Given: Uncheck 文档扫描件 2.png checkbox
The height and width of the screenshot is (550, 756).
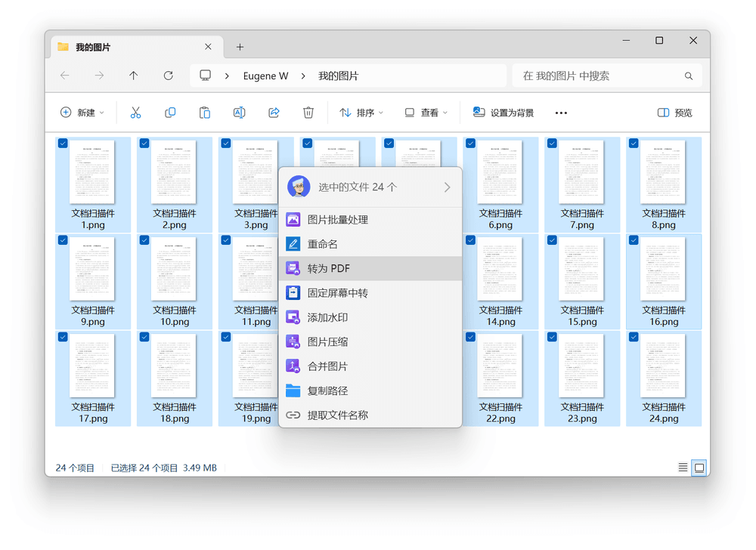Looking at the screenshot, I should click(144, 143).
